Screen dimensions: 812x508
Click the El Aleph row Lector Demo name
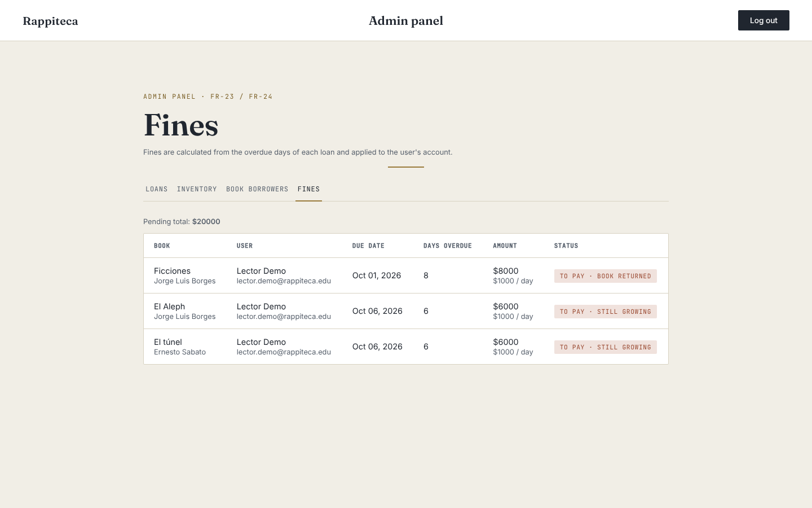[x=261, y=306]
